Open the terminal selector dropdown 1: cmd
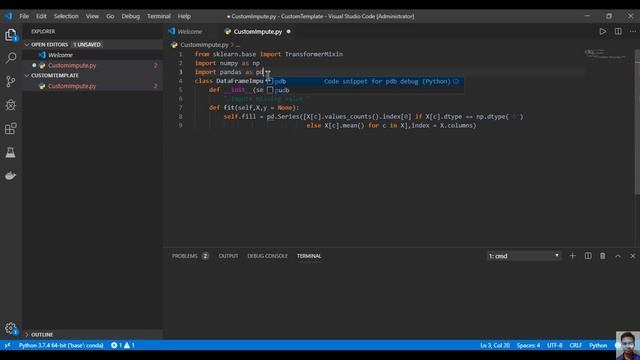 coord(524,256)
